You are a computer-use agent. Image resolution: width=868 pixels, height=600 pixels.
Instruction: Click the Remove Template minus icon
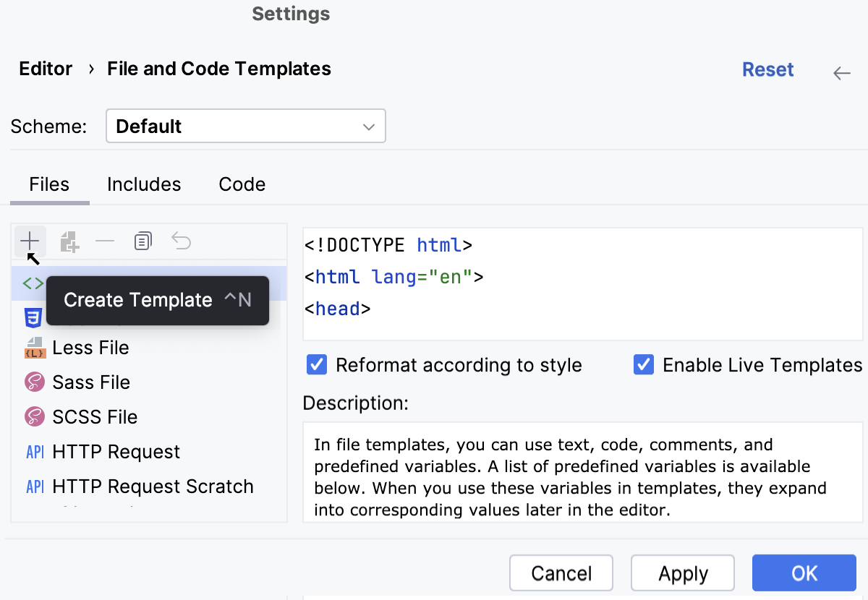click(x=106, y=241)
